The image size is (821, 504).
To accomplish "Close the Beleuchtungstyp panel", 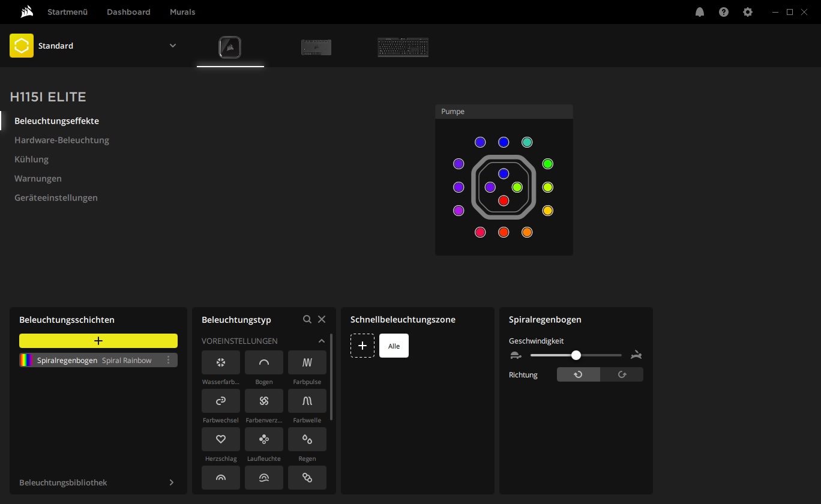I will click(x=322, y=319).
